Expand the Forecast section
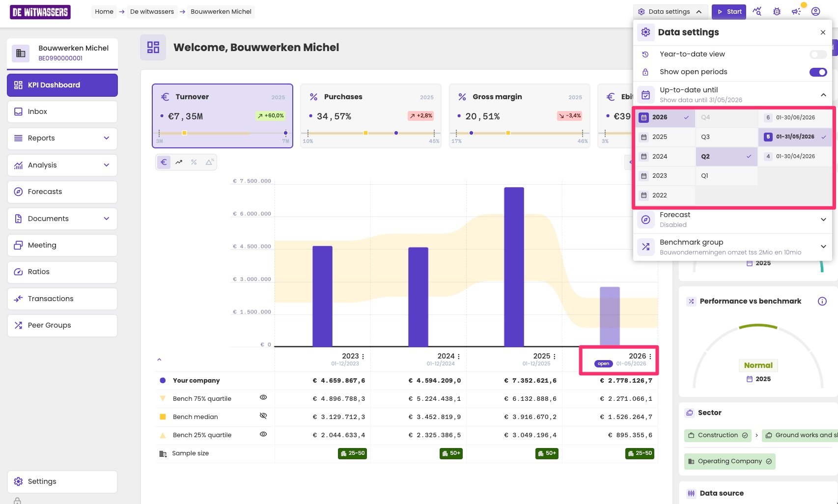The height and width of the screenshot is (504, 838). coord(823,220)
